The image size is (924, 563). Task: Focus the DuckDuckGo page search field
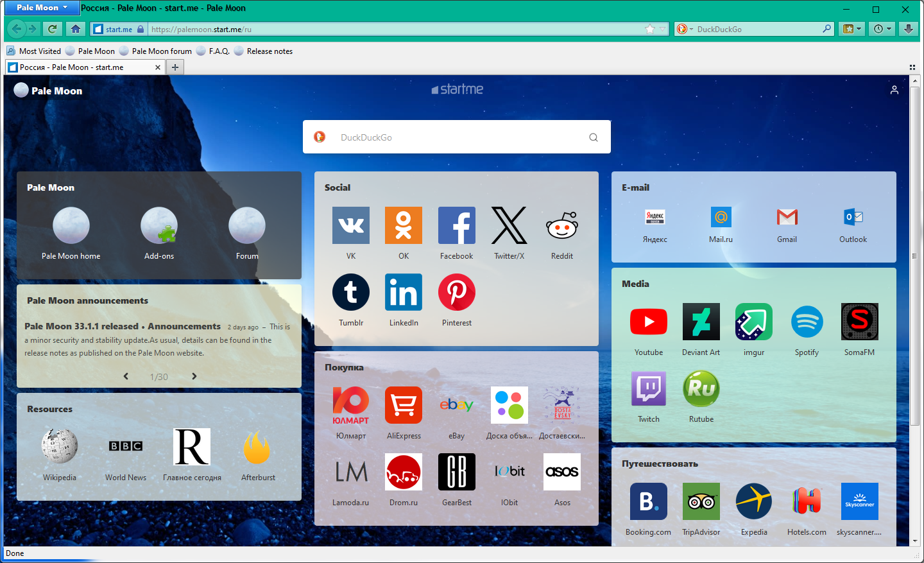[x=457, y=137]
